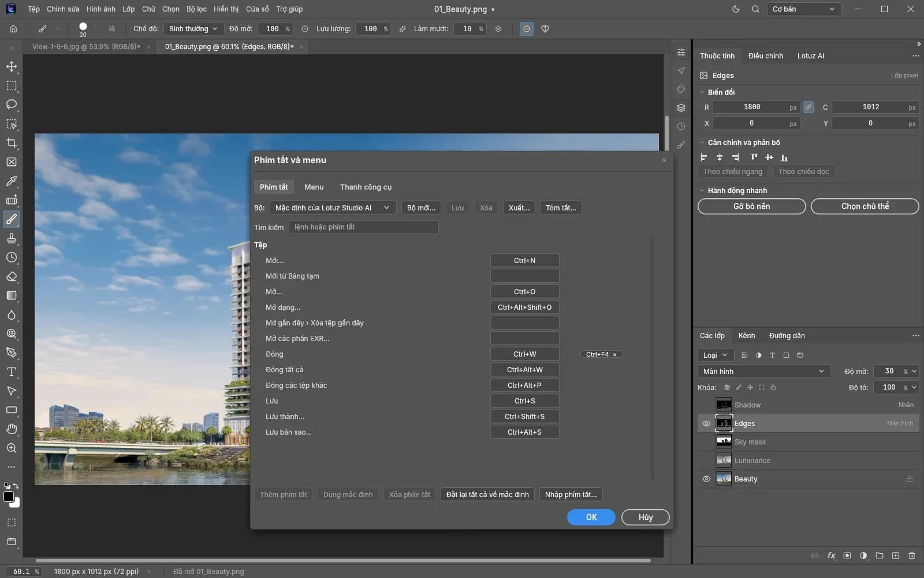Select the Zoom tool
The width and height of the screenshot is (924, 578).
click(x=12, y=448)
